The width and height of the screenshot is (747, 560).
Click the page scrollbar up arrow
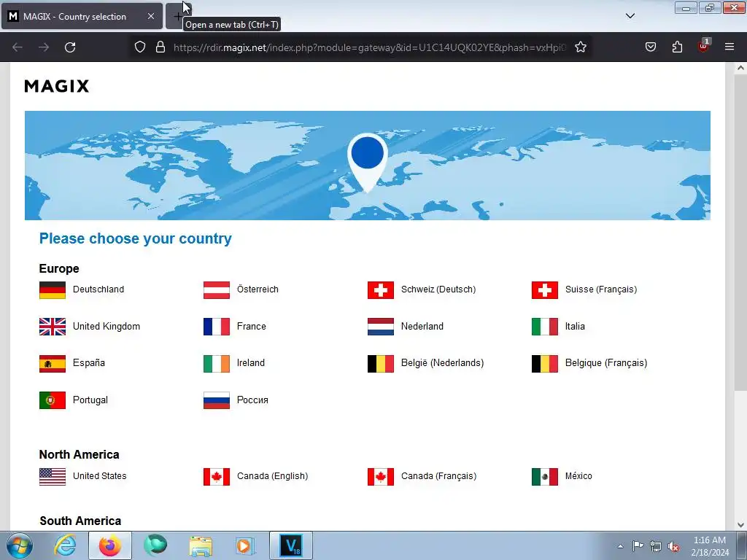[x=740, y=68]
